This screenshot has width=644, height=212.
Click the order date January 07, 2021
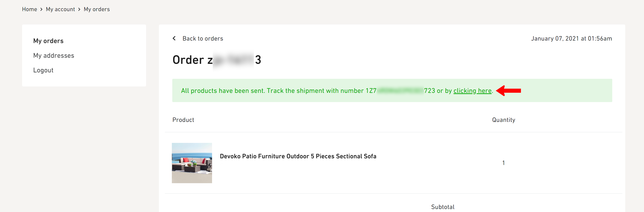(571, 38)
